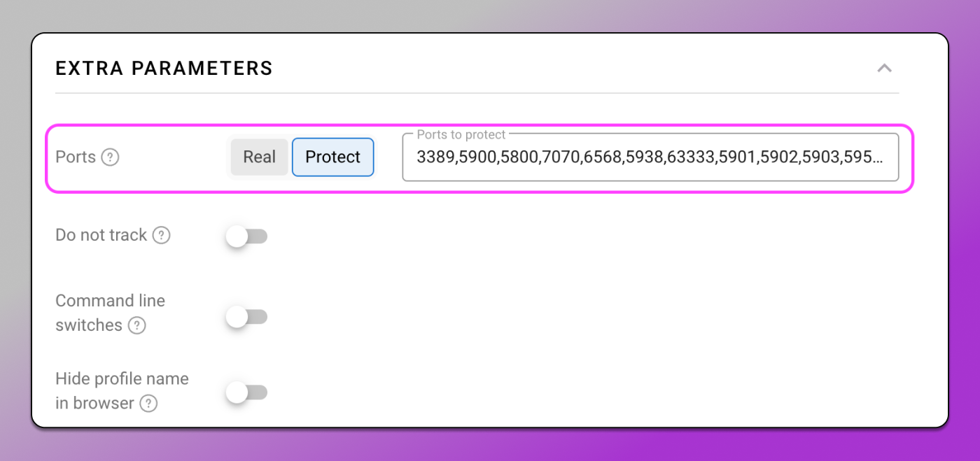Toggle the Do not track switch
980x461 pixels.
tap(246, 236)
